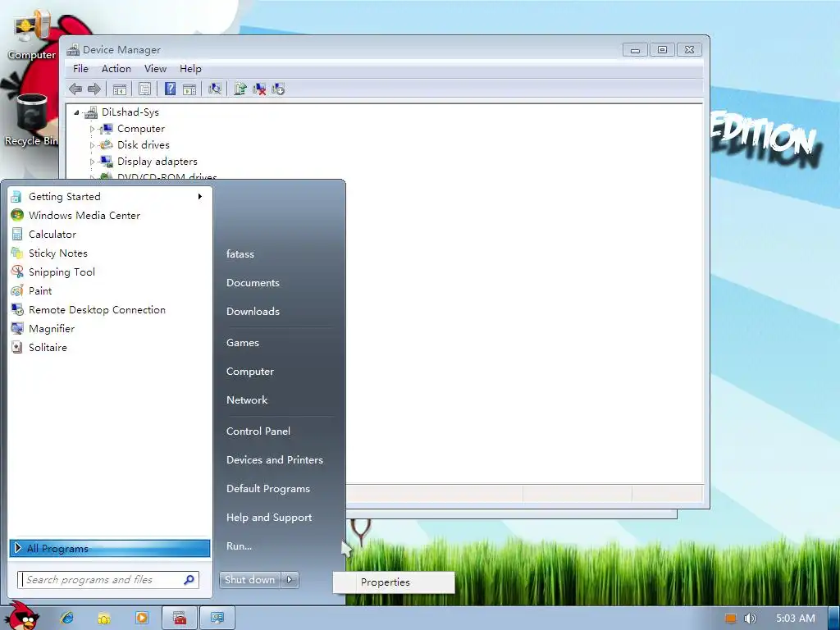Screen dimensions: 840x630
Task: Open Windows Media Player taskbar icon
Action: [142, 618]
